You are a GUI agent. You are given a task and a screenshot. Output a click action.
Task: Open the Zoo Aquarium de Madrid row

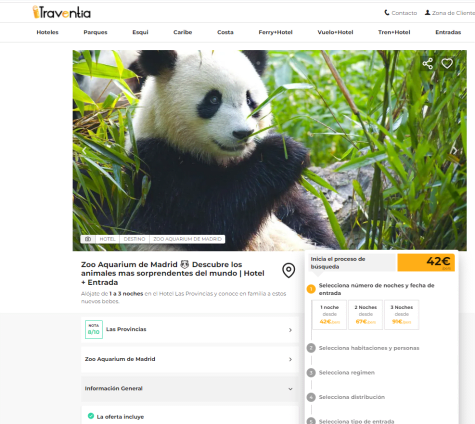[x=189, y=359]
